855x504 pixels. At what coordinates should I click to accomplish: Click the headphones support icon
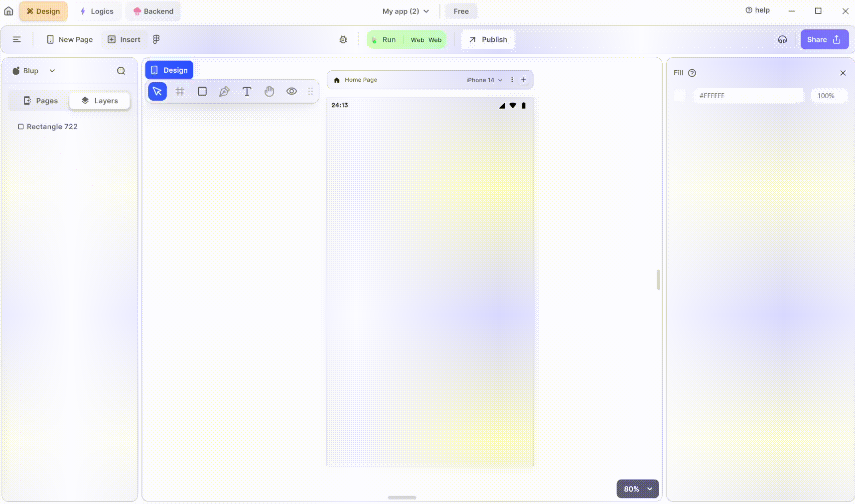[x=782, y=39]
